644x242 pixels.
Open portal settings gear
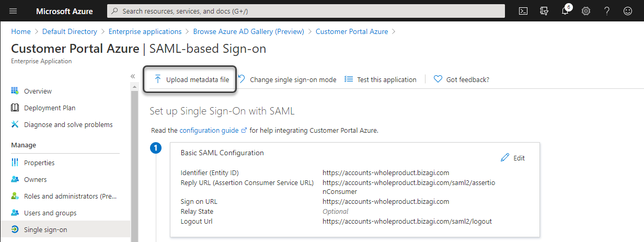coord(586,11)
